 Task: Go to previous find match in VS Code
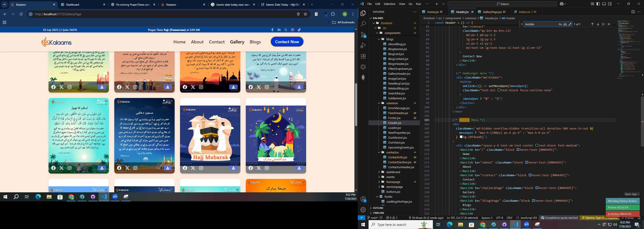coord(592,24)
